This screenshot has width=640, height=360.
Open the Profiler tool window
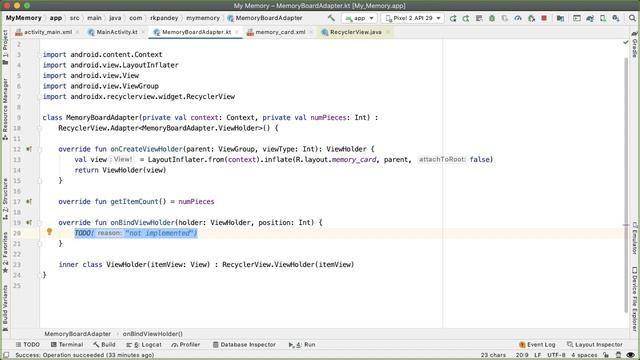[x=186, y=344]
